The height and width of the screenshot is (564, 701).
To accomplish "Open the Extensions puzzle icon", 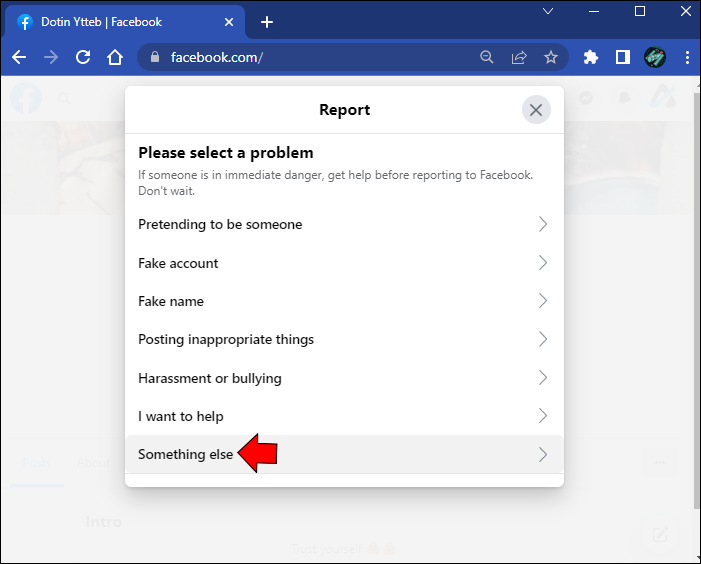I will 591,57.
